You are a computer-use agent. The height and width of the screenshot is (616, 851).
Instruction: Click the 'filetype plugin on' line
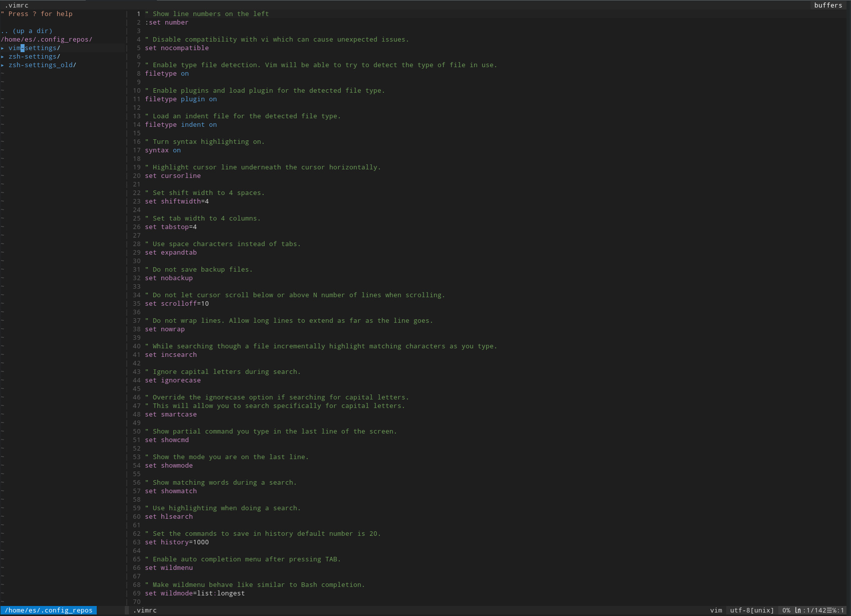tap(181, 99)
